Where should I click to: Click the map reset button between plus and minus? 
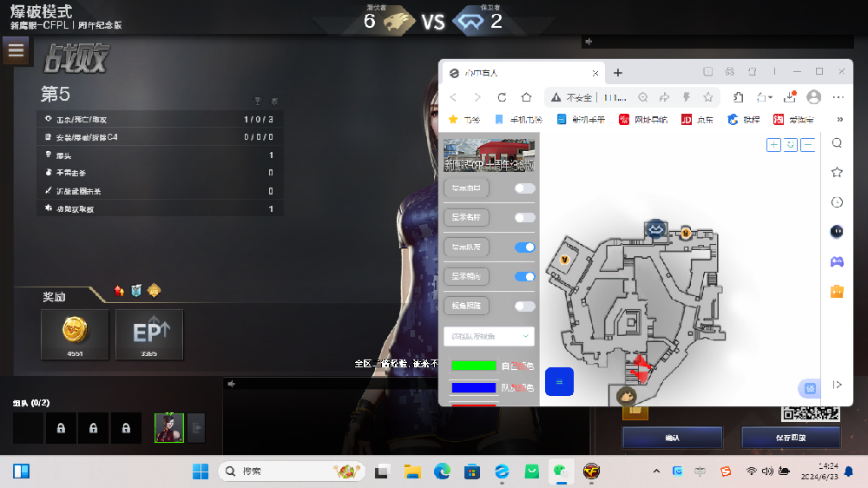coord(791,145)
